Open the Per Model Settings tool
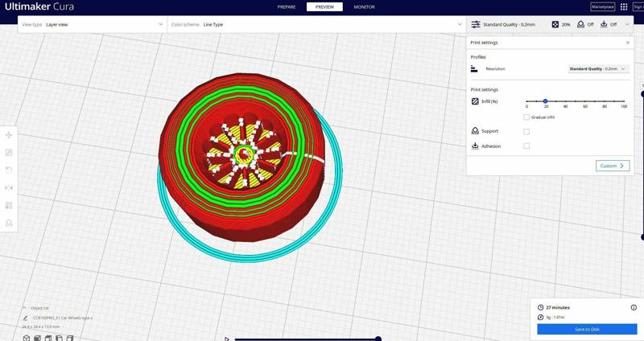644x341 pixels. 9,205
